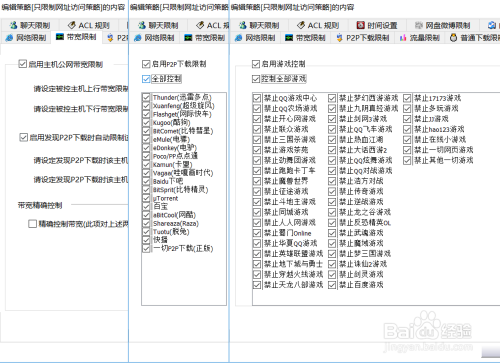Toggle 禁止龙之谷游戏 checkbox
Screen dimensions: 500x364
(332, 212)
